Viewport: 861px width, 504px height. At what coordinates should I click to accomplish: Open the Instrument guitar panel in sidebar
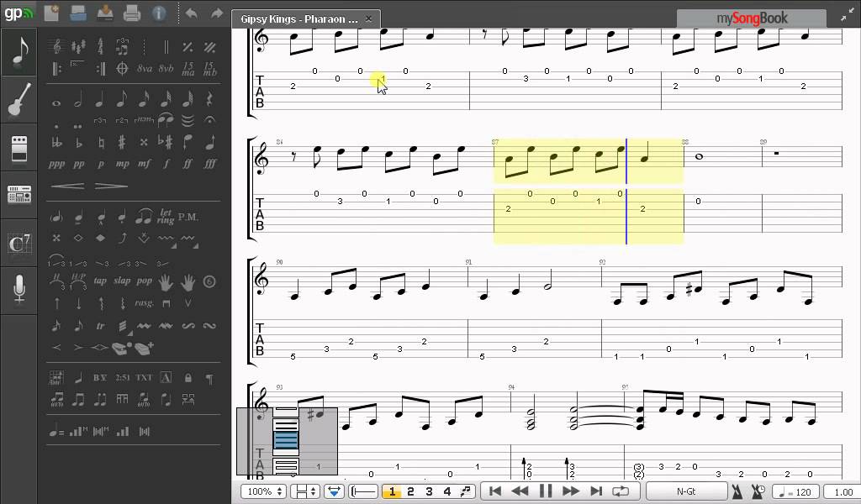[18, 100]
